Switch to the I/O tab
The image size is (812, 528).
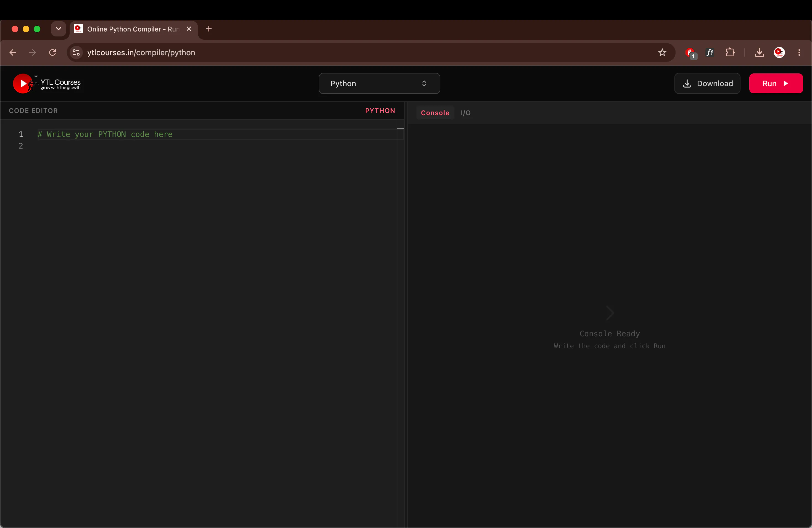point(465,113)
